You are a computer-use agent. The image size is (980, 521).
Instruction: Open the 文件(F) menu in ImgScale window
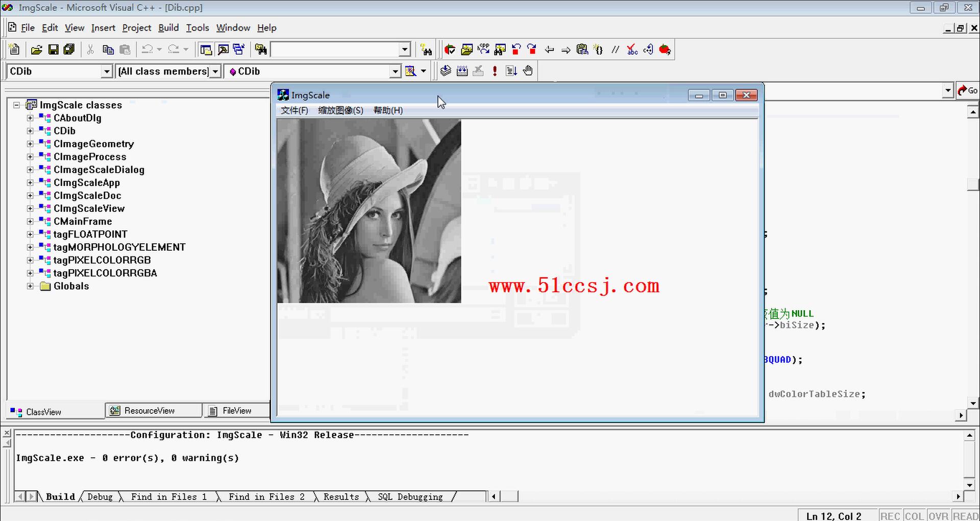click(295, 110)
